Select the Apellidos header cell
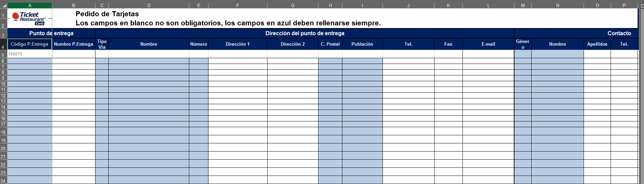This screenshot has width=644, height=184. click(597, 44)
